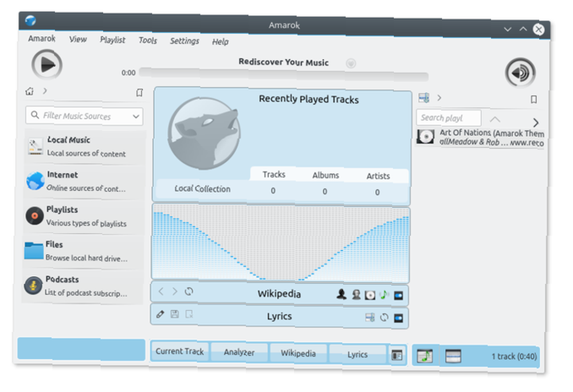Go forward in Wikipedia applet
The image size is (573, 392).
[175, 292]
